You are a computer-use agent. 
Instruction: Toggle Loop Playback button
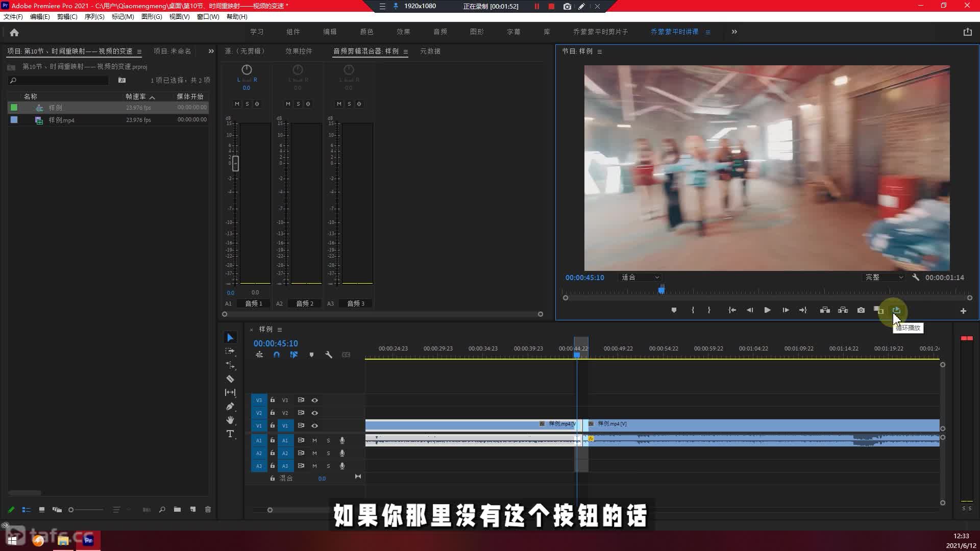[896, 310]
